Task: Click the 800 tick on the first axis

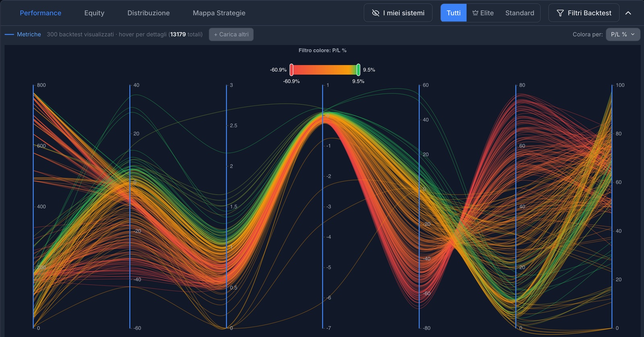Action: tap(41, 85)
